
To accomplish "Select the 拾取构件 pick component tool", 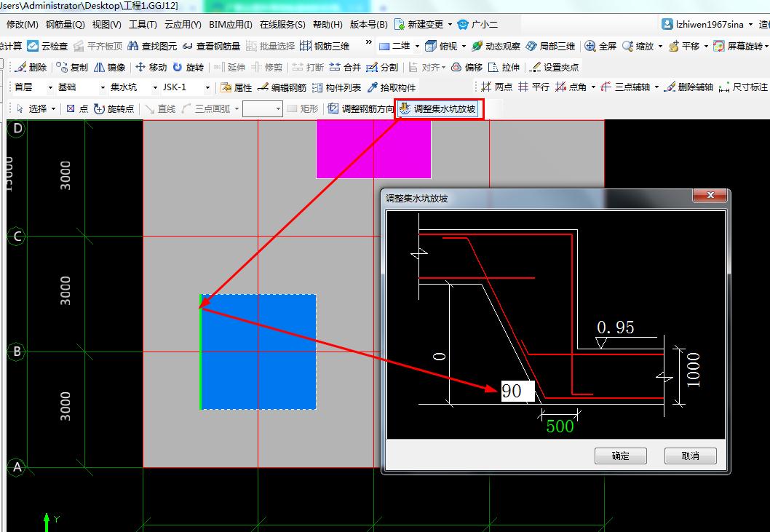I will pyautogui.click(x=392, y=87).
